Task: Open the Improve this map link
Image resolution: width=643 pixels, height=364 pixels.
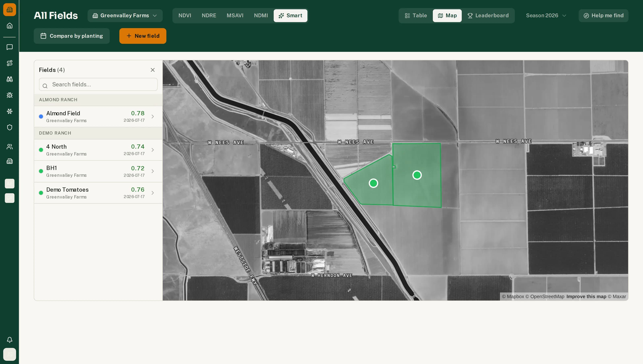Action: pos(586,297)
